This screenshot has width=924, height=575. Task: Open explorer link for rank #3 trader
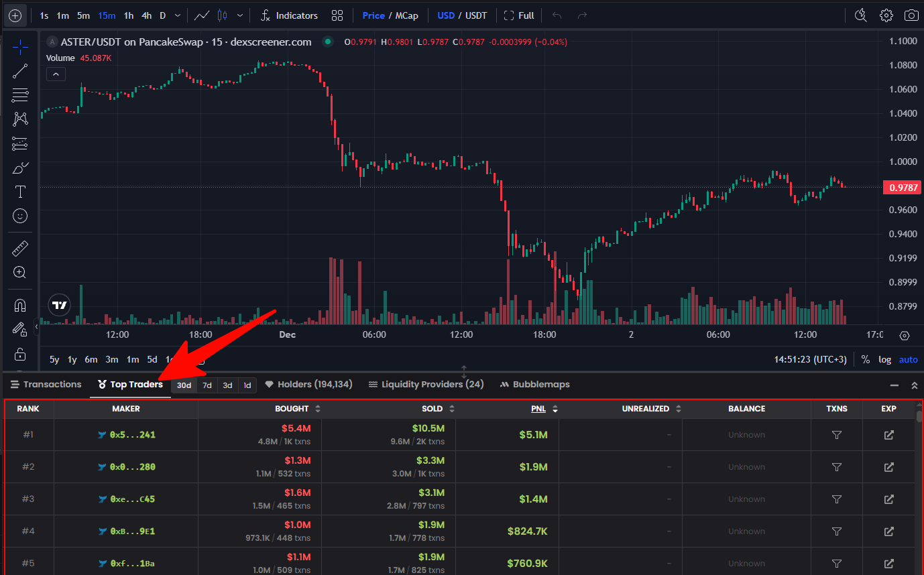(x=888, y=499)
